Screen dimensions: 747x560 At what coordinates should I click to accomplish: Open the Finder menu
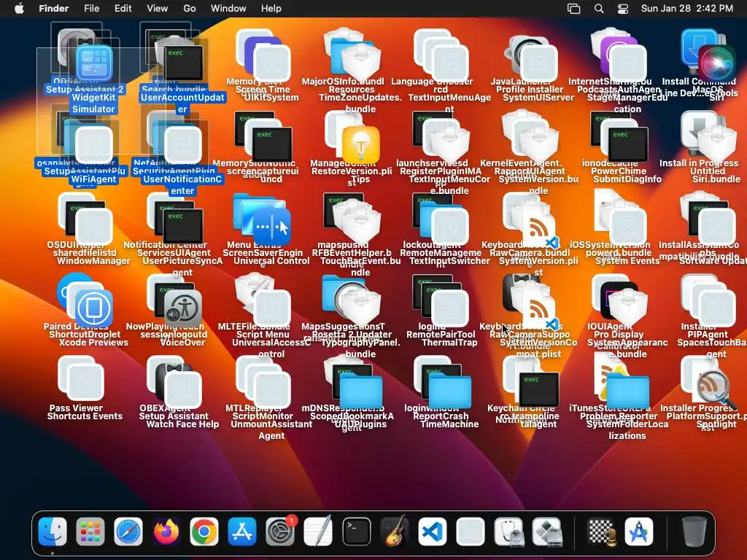tap(54, 9)
